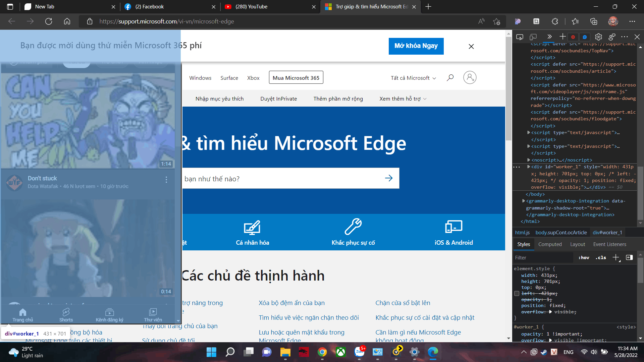Toggle .cls element classes panel
644x362 pixels.
tap(601, 257)
